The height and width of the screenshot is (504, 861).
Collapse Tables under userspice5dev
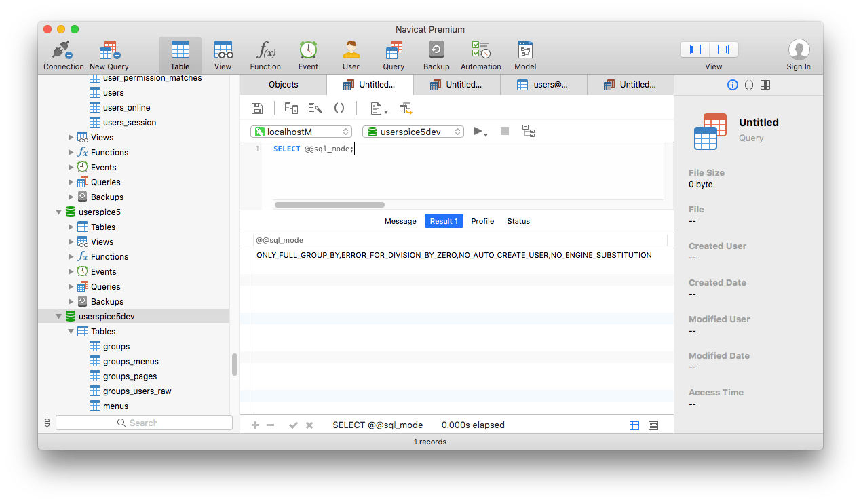71,332
